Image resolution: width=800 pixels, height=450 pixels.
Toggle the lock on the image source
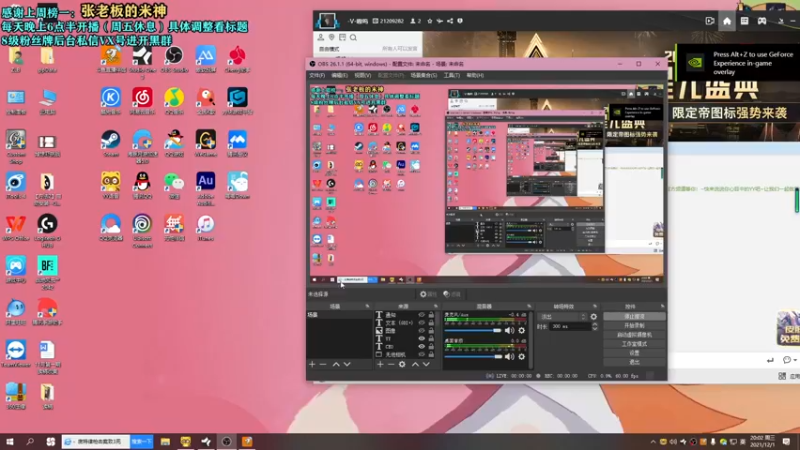(431, 331)
